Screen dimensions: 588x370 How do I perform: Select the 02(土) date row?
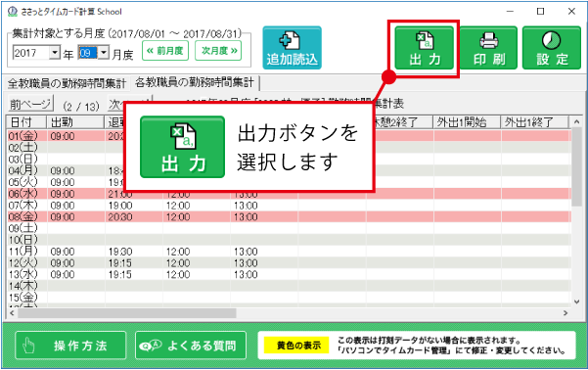pos(290,148)
